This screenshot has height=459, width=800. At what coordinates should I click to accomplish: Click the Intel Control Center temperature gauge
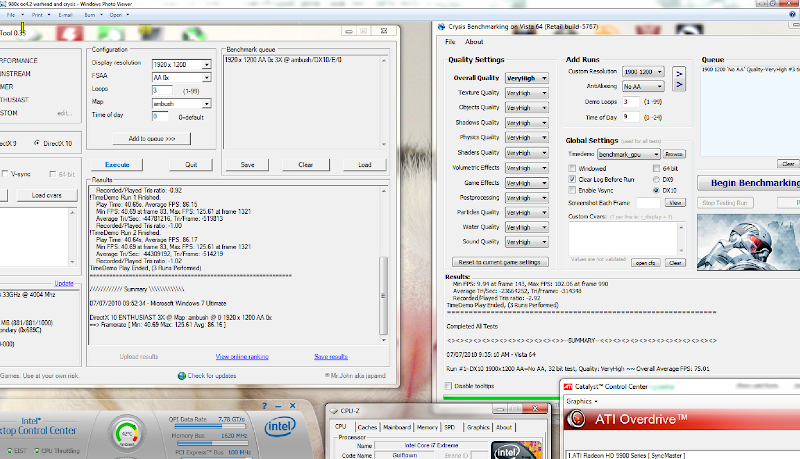click(x=127, y=434)
